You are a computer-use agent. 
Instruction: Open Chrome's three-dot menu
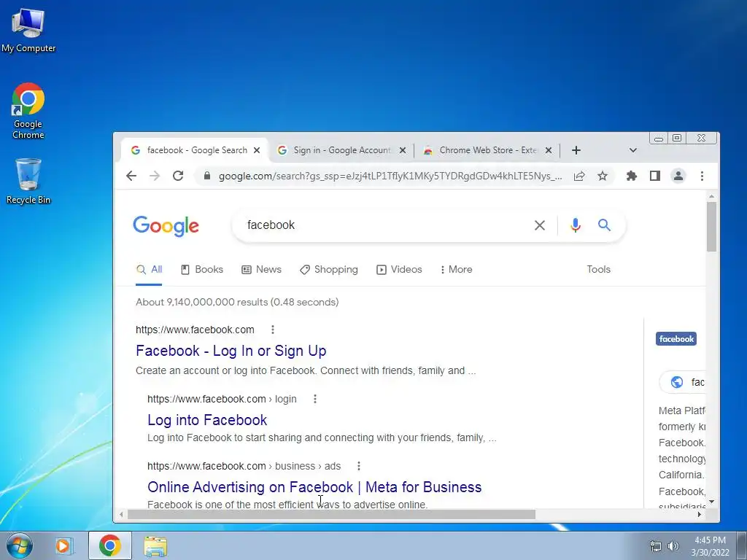point(702,176)
